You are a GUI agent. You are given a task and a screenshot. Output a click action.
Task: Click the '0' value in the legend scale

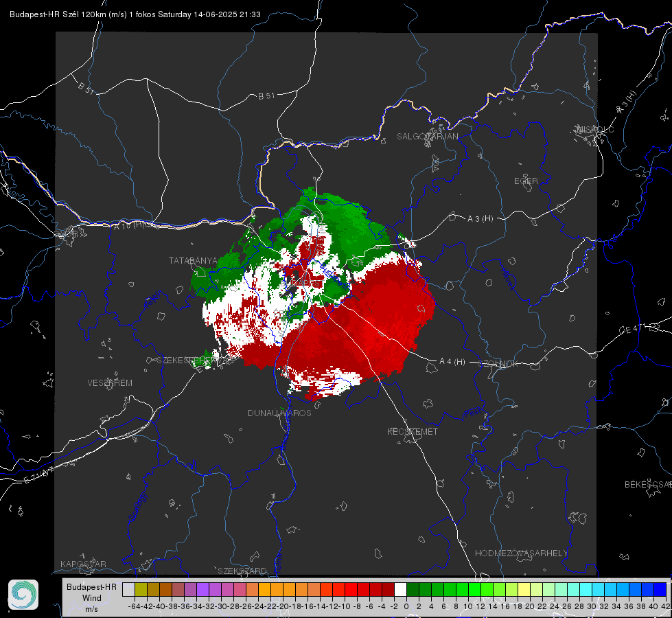[x=406, y=606]
